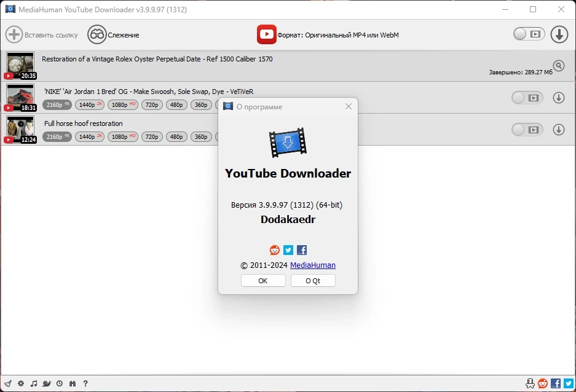Click the music note icon in bottom bar

pos(34,383)
